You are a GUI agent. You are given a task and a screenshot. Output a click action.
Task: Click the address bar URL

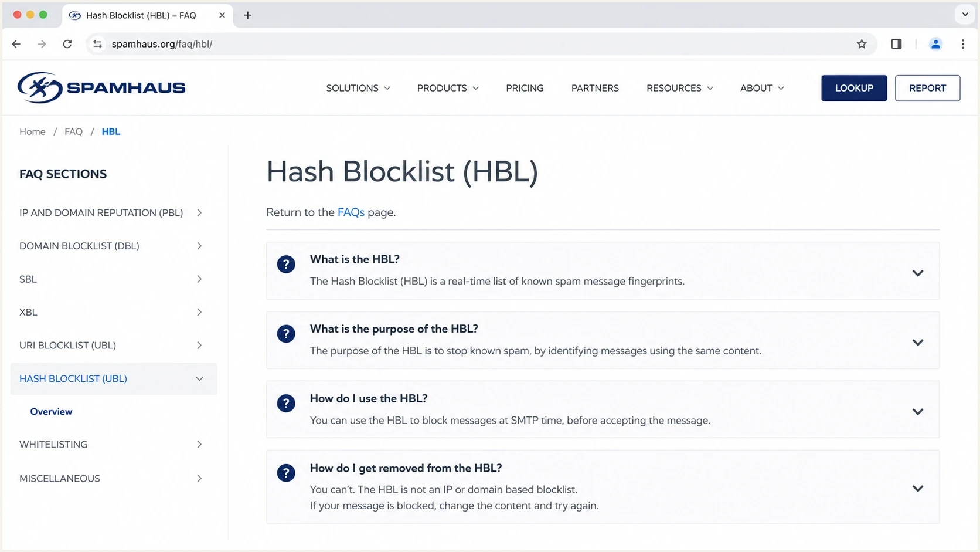coord(162,44)
